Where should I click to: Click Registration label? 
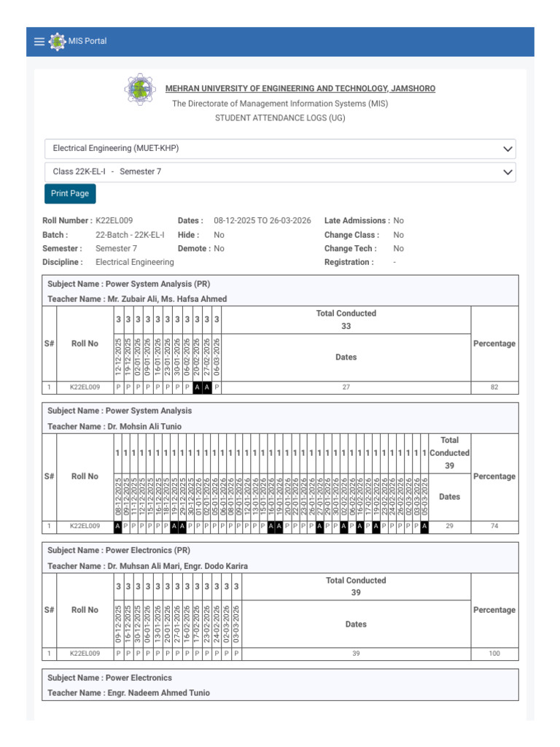(349, 262)
